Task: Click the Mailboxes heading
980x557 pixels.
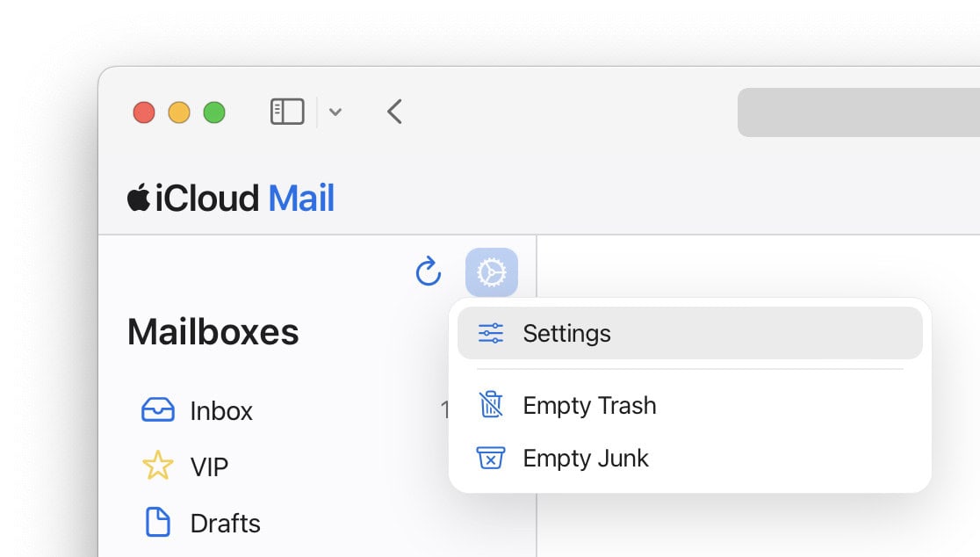Action: 213,332
